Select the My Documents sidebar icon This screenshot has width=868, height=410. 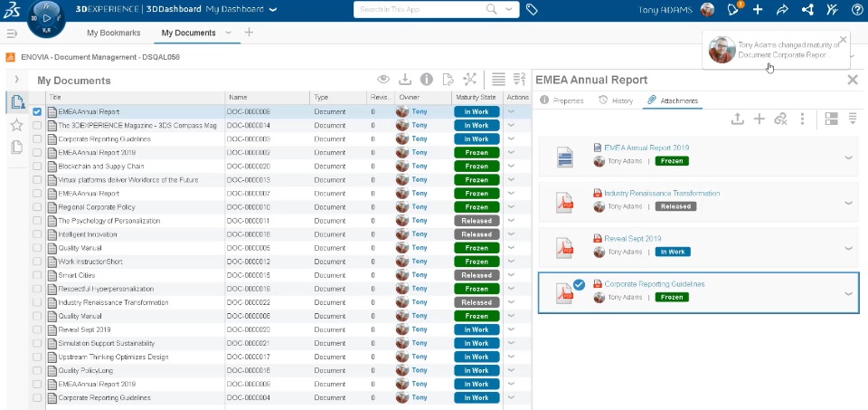(17, 102)
